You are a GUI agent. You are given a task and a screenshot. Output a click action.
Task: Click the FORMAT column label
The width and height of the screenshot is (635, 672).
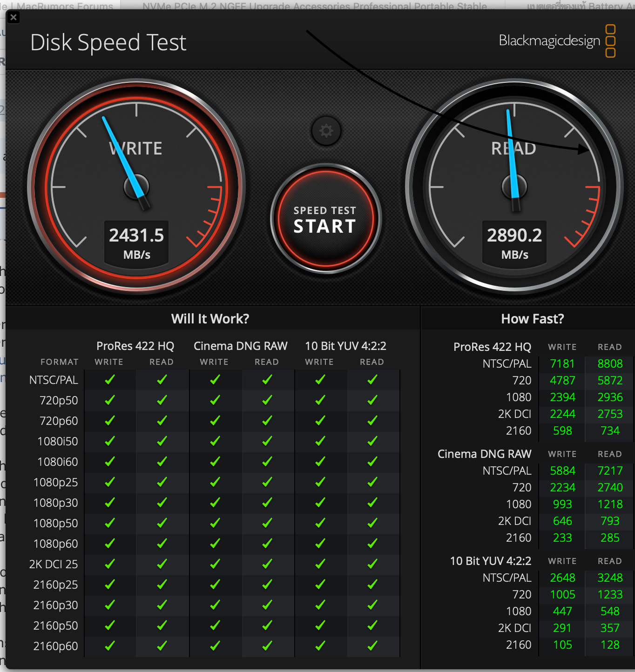click(x=60, y=362)
